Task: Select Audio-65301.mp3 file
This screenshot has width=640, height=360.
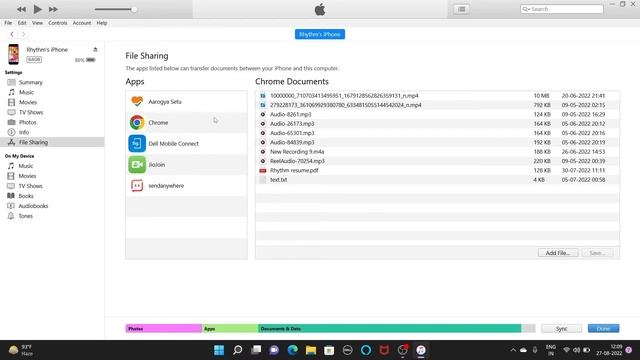Action: pyautogui.click(x=438, y=133)
